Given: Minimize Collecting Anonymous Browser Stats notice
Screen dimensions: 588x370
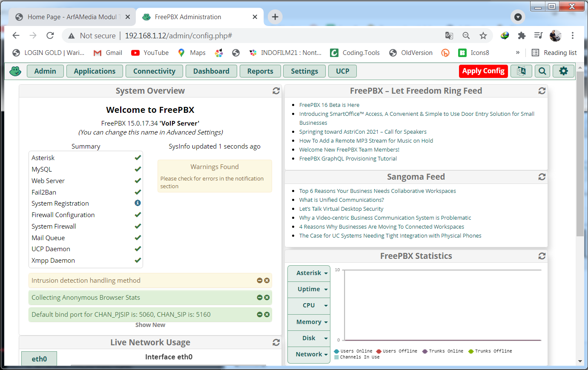Looking at the screenshot, I should [260, 298].
